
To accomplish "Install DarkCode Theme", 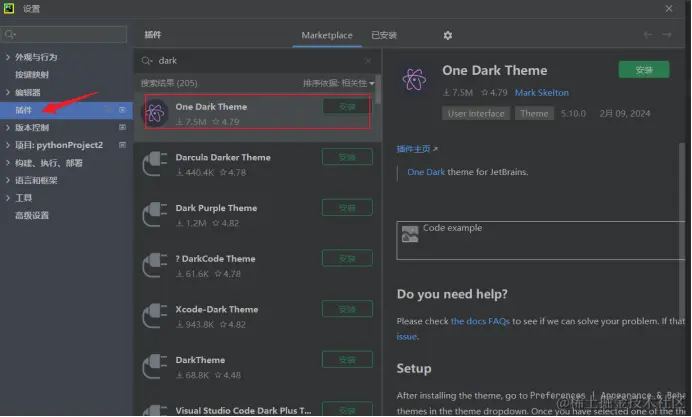I will point(347,258).
